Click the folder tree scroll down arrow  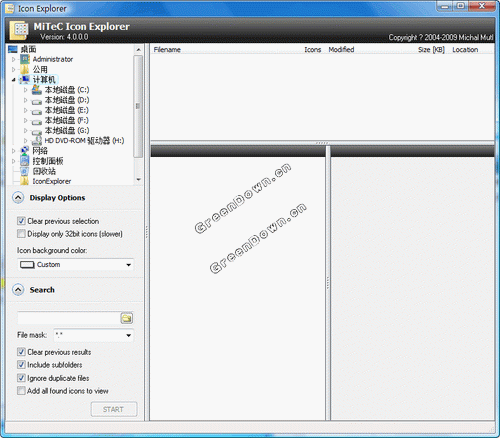click(x=138, y=179)
